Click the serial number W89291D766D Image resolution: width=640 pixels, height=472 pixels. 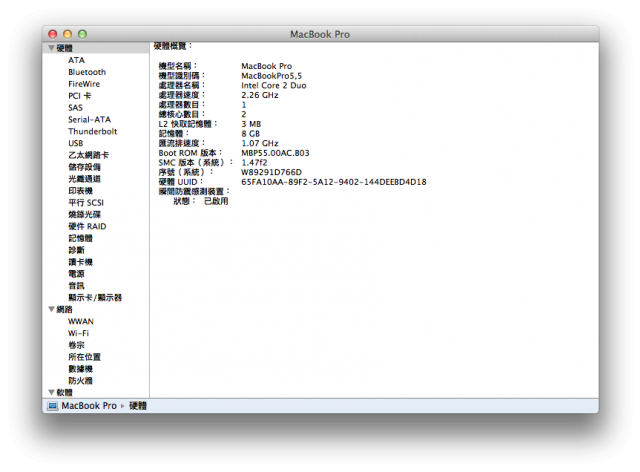pos(271,172)
